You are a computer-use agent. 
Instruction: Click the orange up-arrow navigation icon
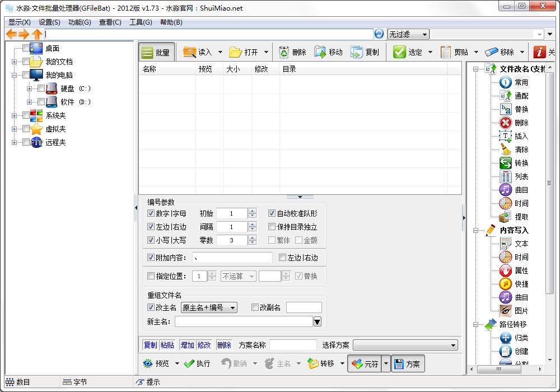[x=37, y=34]
